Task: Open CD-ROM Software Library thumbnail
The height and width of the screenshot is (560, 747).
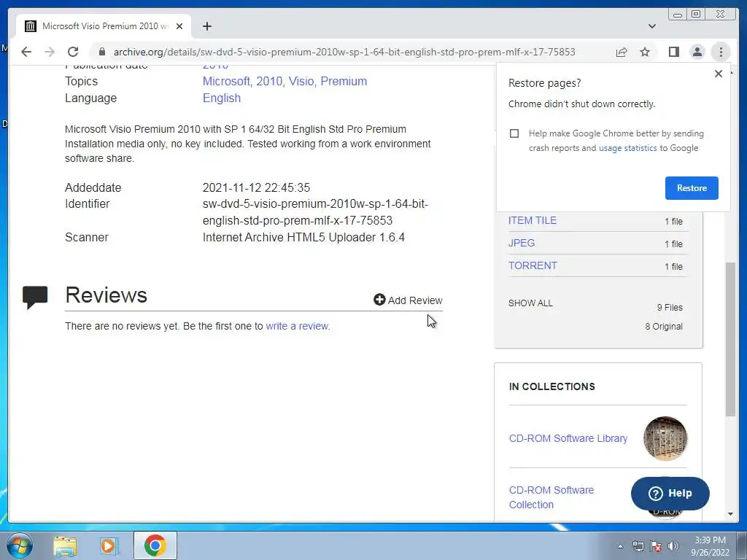Action: (665, 438)
